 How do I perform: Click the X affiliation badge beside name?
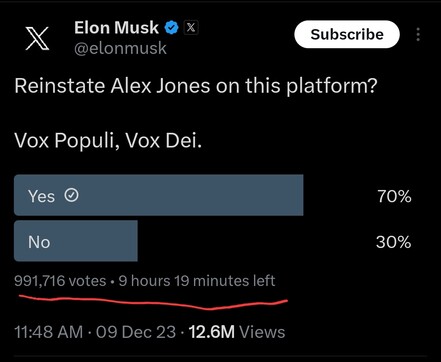coord(191,27)
